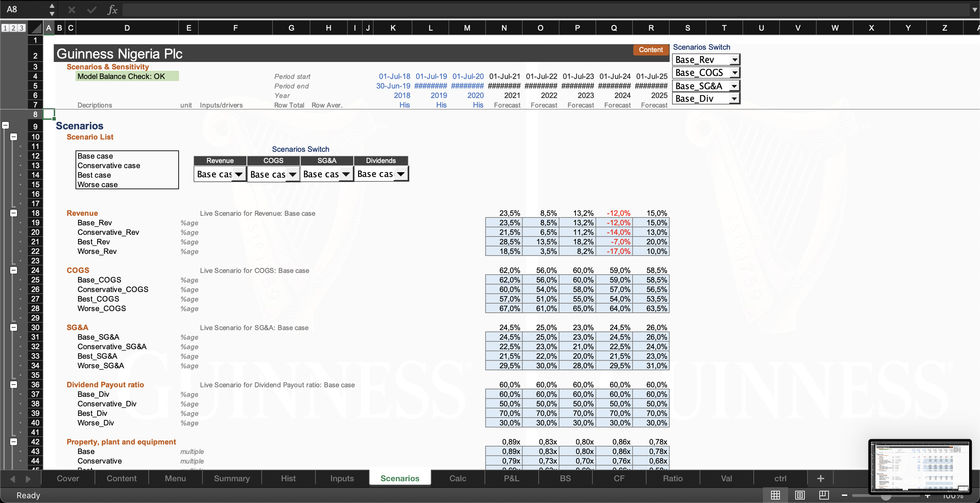Viewport: 980px width, 503px height.
Task: Click the Guinness Nigeria Plc title
Action: 119,54
